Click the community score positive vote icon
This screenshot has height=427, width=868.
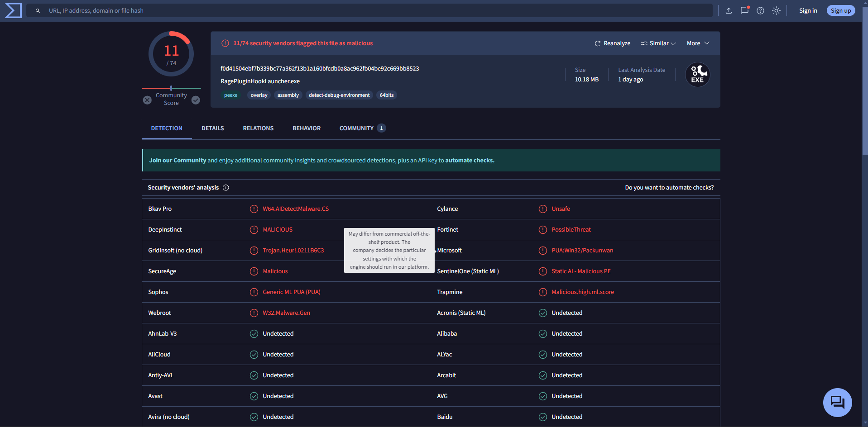pyautogui.click(x=196, y=100)
